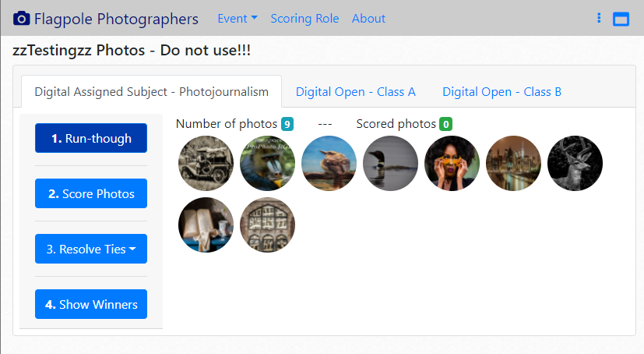
Task: Select the vintage car photo thumbnail
Action: pyautogui.click(x=206, y=163)
